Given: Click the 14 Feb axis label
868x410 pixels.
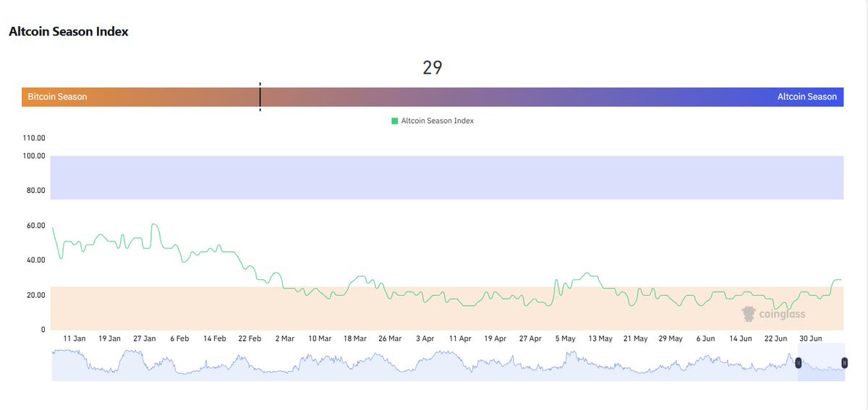Looking at the screenshot, I should click(215, 338).
